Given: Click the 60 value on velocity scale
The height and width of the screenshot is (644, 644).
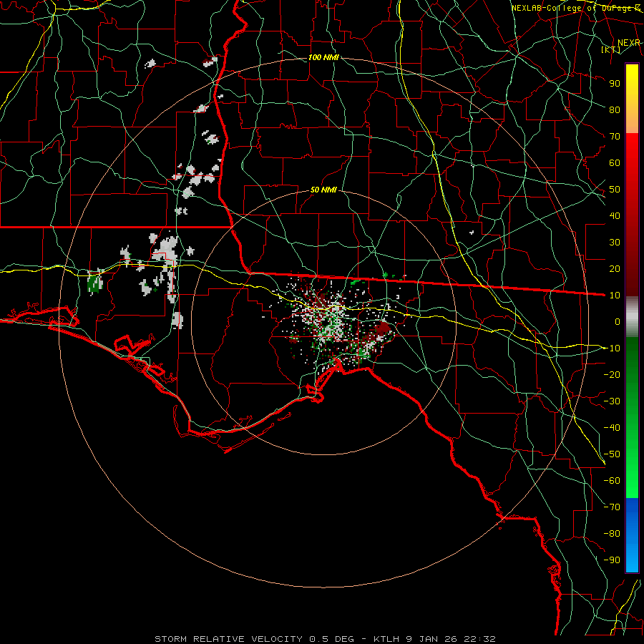Looking at the screenshot, I should (x=615, y=162).
